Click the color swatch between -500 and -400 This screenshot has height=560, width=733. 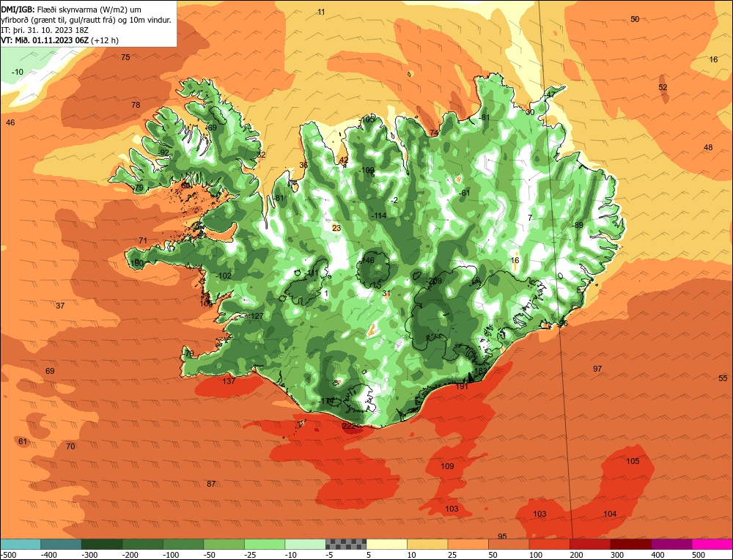21,544
